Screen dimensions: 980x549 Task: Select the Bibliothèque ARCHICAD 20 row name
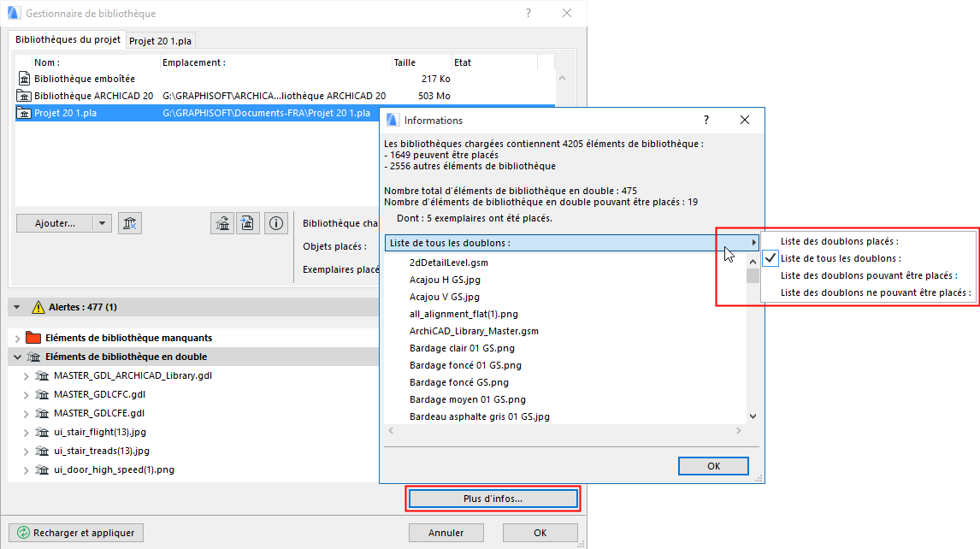click(x=94, y=96)
